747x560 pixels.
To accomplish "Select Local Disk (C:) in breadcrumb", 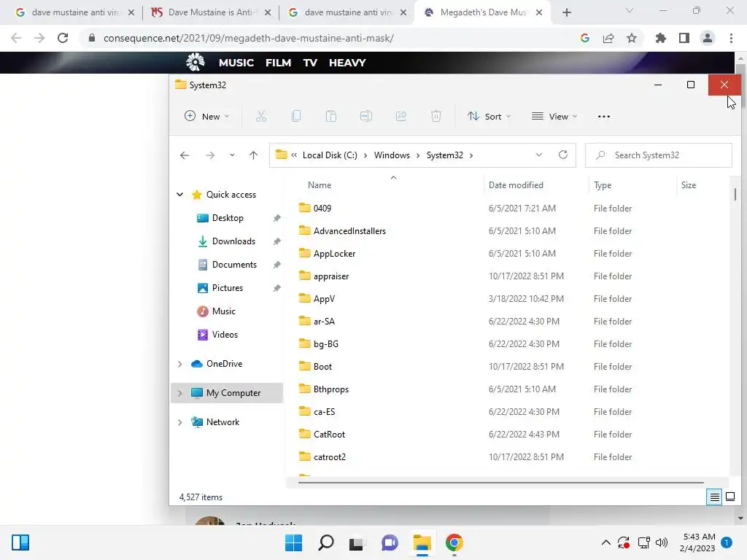I will click(x=330, y=155).
